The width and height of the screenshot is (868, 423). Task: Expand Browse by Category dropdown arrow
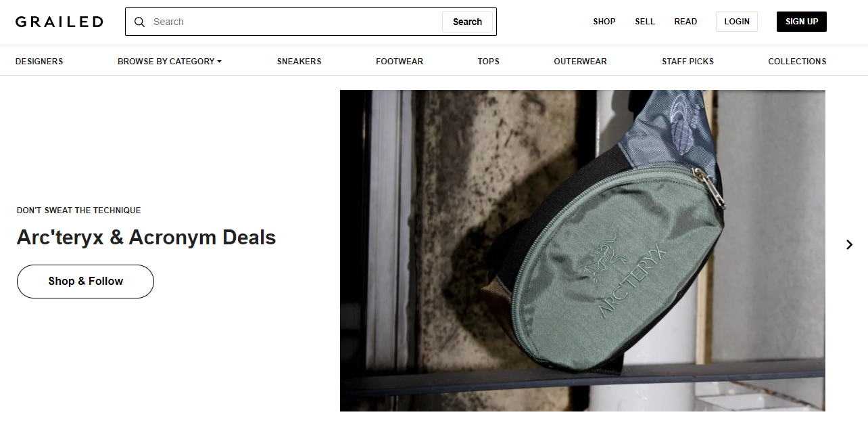pos(219,62)
